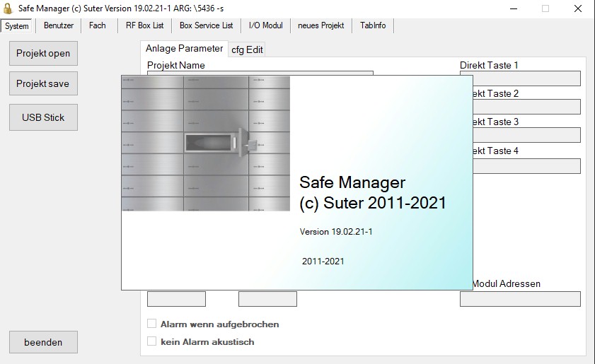Open the Fach tab
595x364 pixels.
[98, 25]
